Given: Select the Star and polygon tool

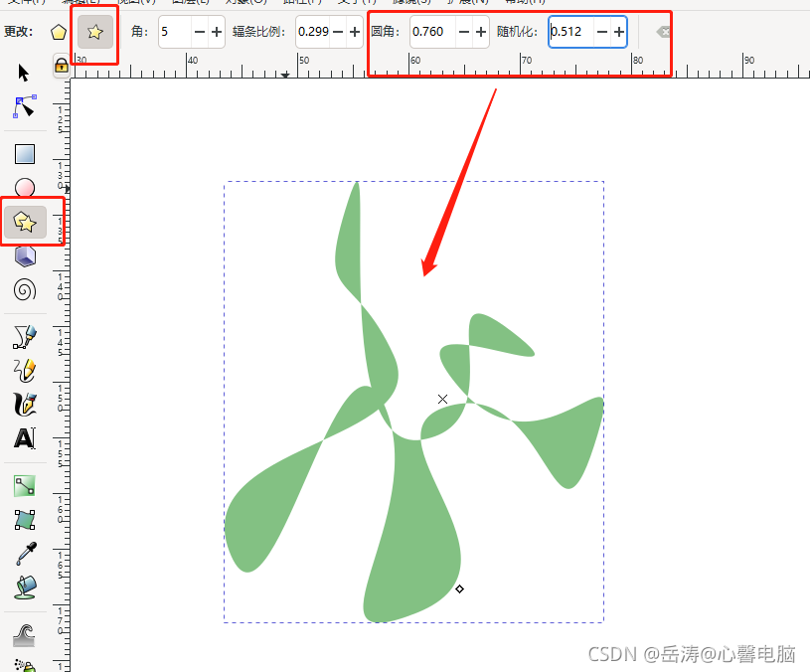Looking at the screenshot, I should [25, 222].
